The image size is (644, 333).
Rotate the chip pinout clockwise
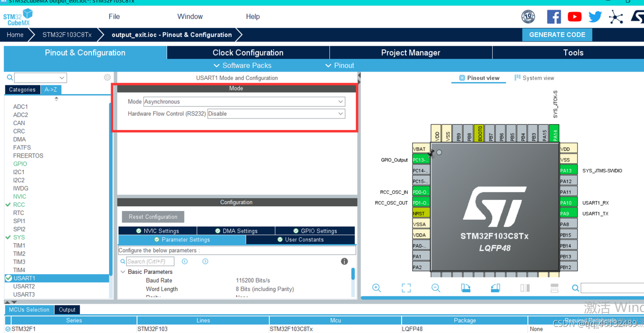(x=465, y=287)
